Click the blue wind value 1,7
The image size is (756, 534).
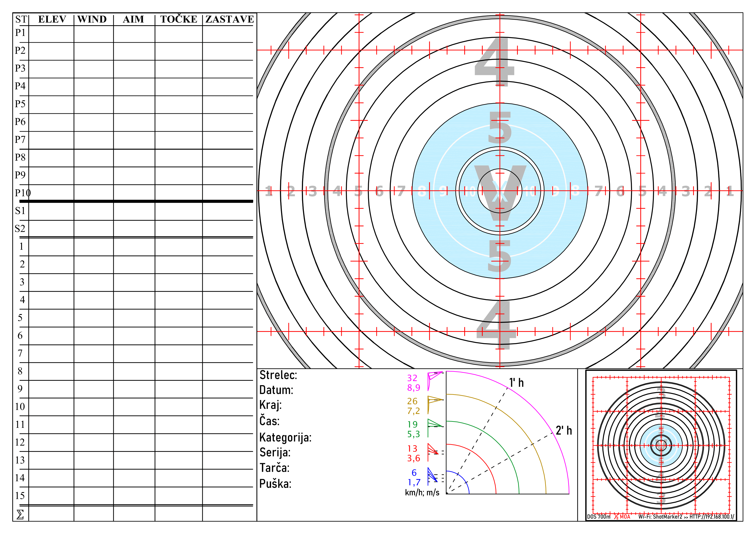tap(414, 483)
